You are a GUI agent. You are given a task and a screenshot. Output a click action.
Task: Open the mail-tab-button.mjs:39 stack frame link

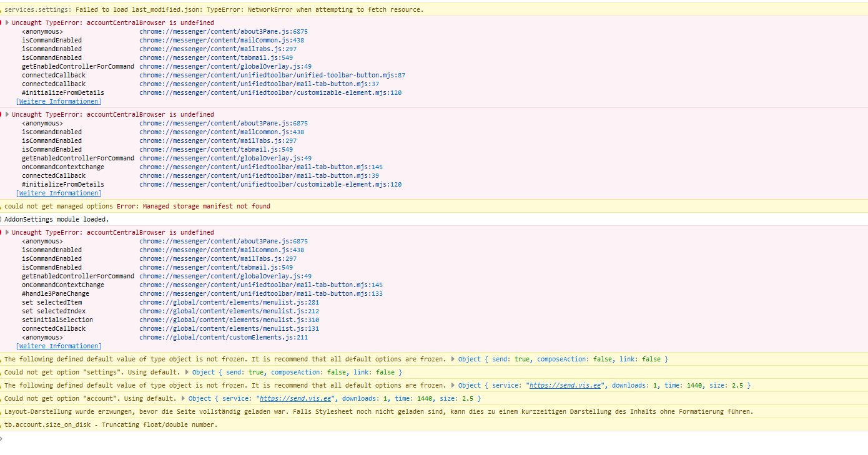pos(259,175)
